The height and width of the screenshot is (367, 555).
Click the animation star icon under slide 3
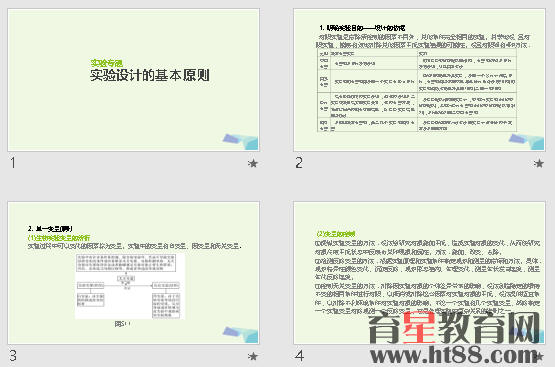[253, 356]
